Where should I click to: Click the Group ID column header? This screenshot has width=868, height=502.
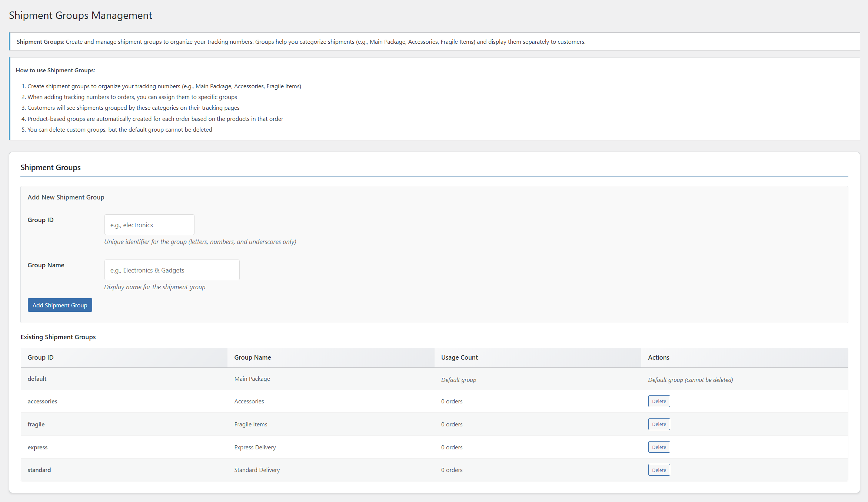tap(40, 357)
